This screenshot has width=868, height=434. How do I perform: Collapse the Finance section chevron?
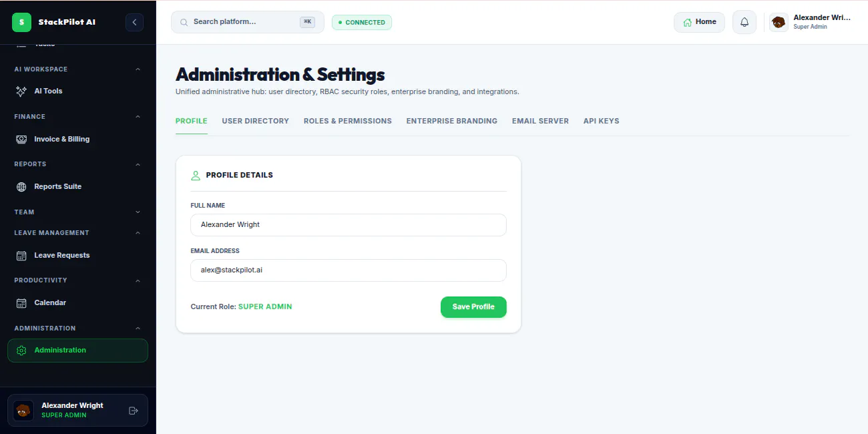click(138, 117)
